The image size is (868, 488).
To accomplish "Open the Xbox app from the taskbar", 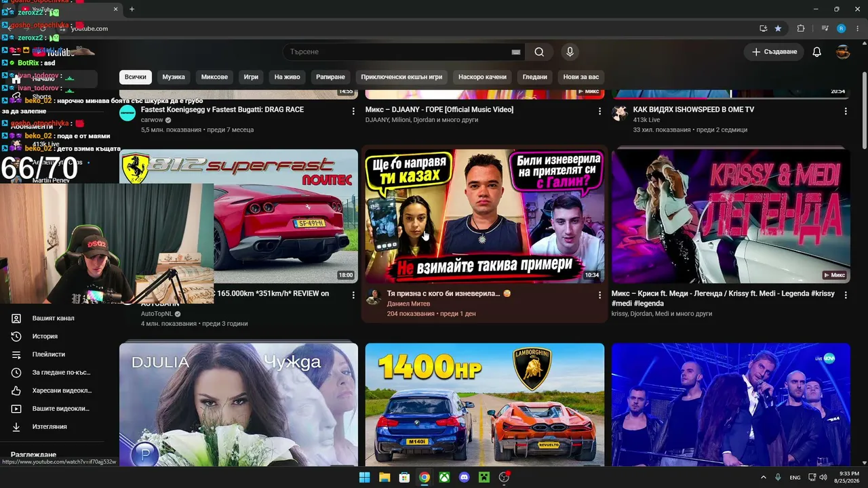I will tap(444, 477).
